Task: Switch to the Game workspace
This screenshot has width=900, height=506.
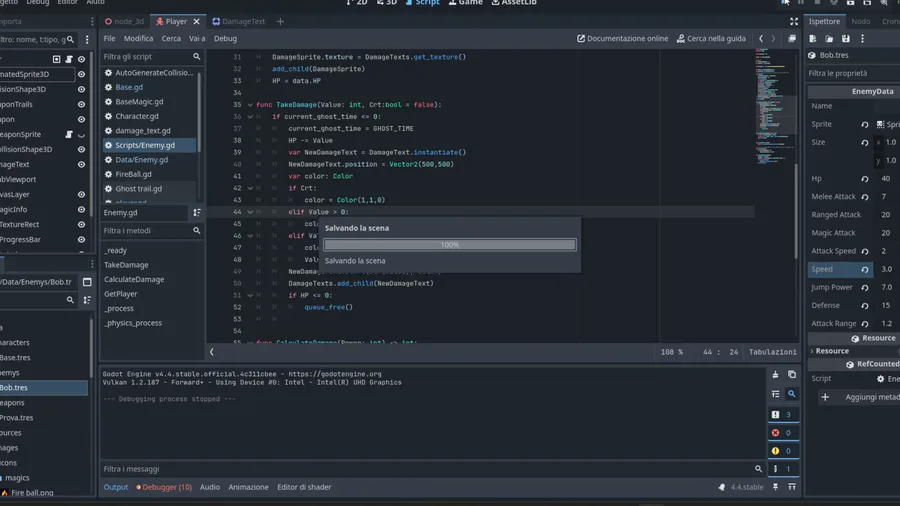Action: [x=465, y=3]
